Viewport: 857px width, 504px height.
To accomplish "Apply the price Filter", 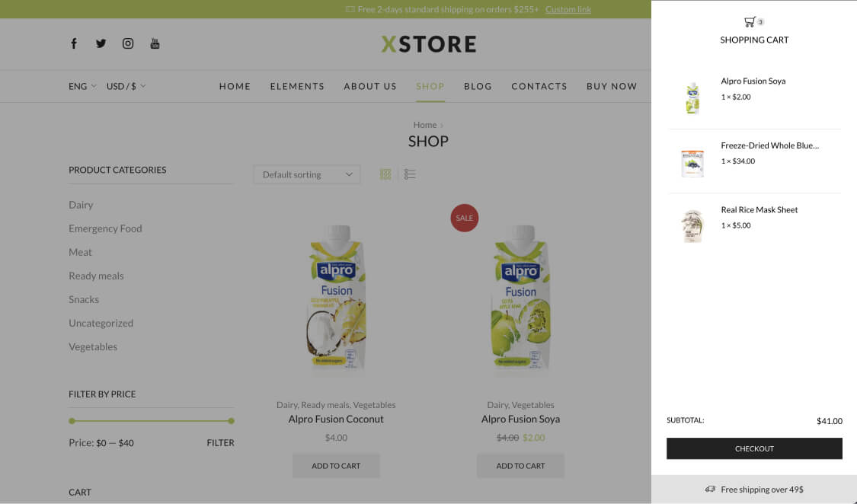I will 220,443.
